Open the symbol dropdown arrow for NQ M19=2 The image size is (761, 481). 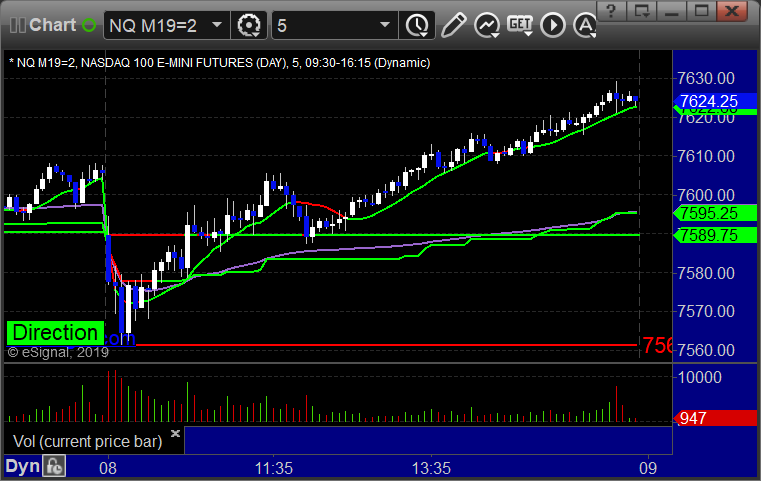pos(217,25)
